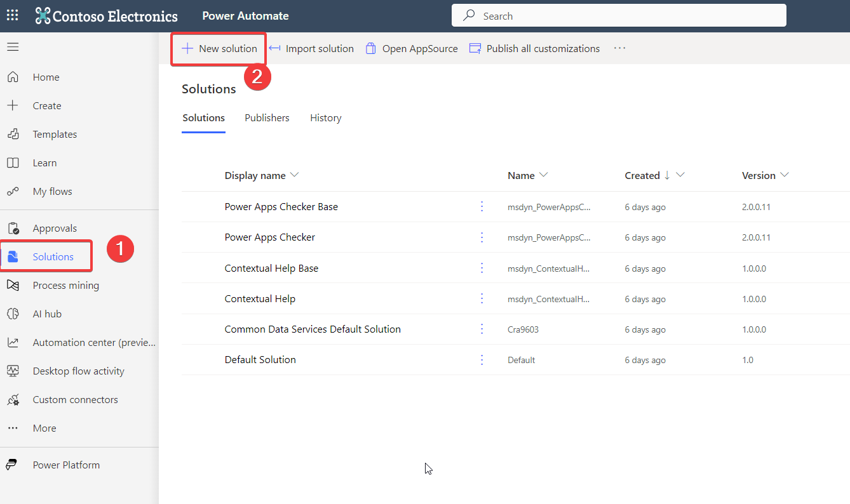The height and width of the screenshot is (504, 850).
Task: Open the Default Solution row
Action: (260, 360)
